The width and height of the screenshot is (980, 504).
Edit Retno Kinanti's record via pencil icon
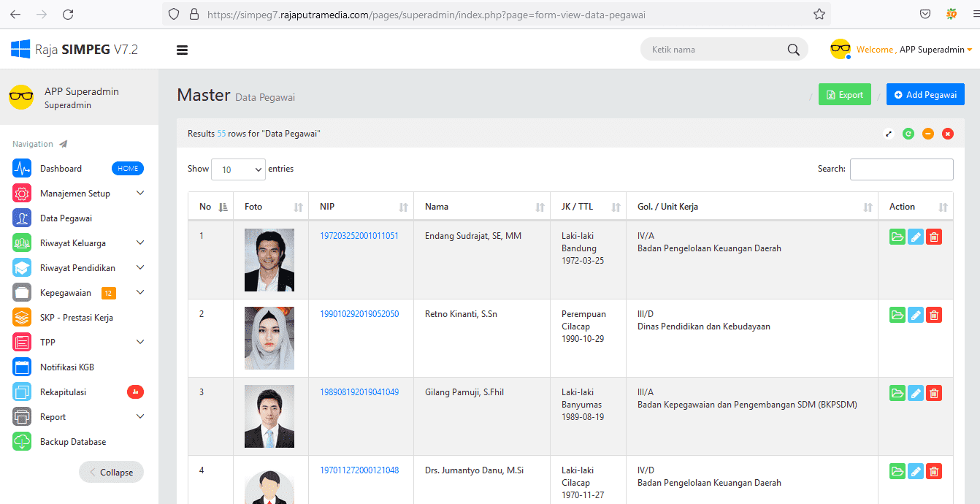point(915,314)
